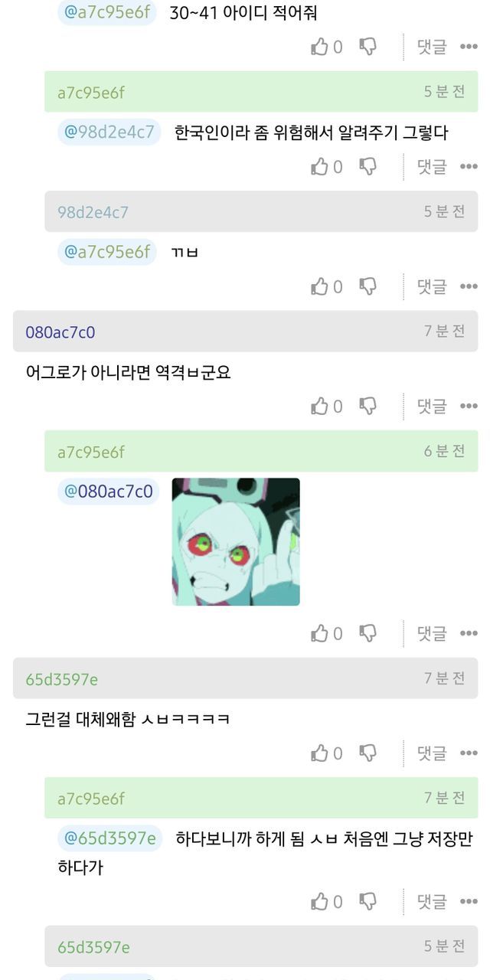490x980 pixels.
Task: Like the comment with the anime image
Action: coord(319,633)
